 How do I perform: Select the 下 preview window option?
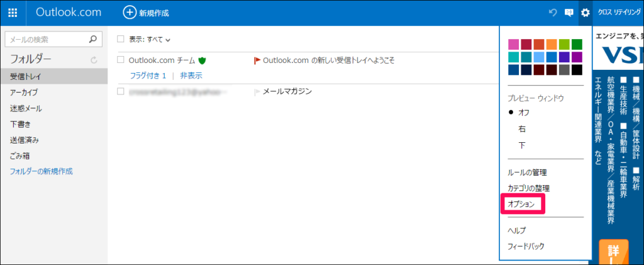(x=522, y=145)
